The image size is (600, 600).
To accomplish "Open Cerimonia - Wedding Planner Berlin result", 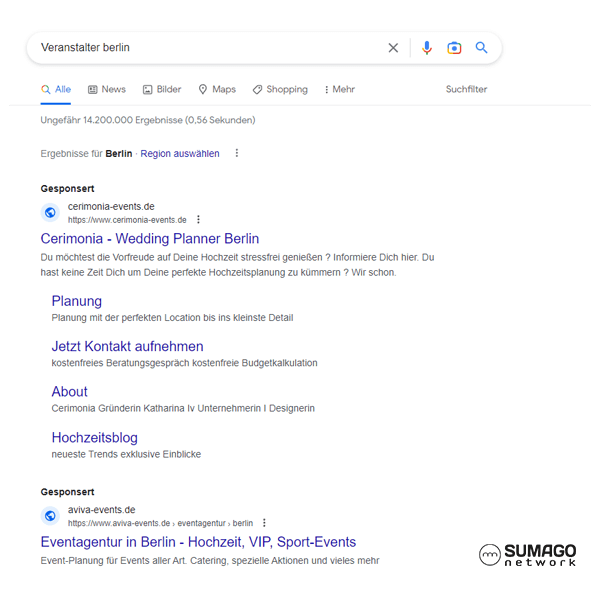I will [x=150, y=238].
